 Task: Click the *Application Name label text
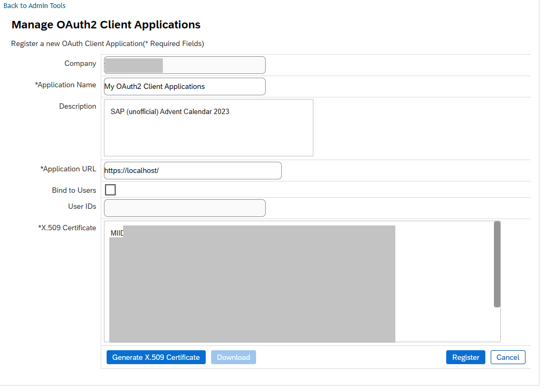click(x=65, y=85)
